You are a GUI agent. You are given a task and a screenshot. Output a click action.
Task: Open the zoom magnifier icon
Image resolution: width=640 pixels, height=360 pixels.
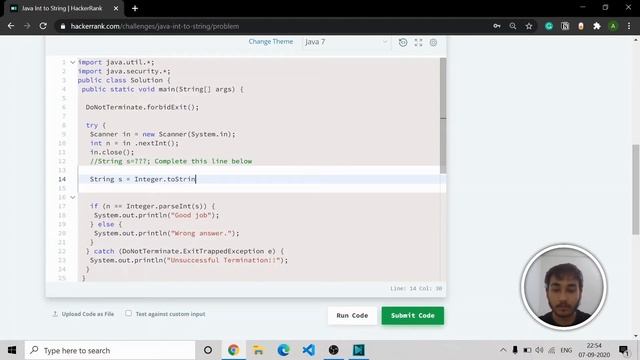click(x=513, y=26)
